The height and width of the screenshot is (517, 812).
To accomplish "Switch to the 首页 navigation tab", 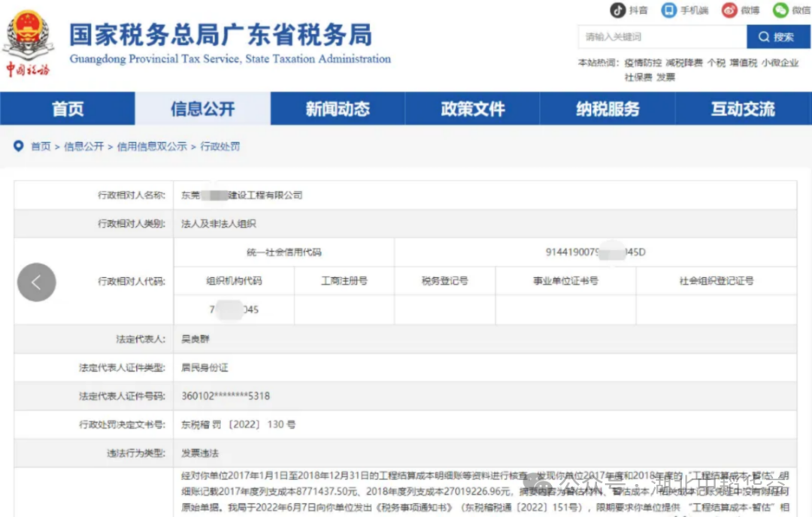I will point(67,108).
